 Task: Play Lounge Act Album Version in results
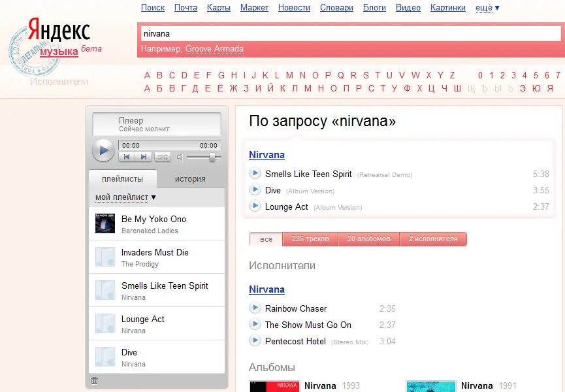point(255,206)
